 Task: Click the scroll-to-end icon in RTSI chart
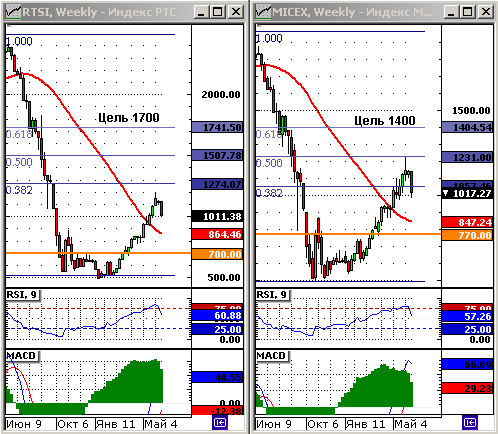[x=220, y=423]
